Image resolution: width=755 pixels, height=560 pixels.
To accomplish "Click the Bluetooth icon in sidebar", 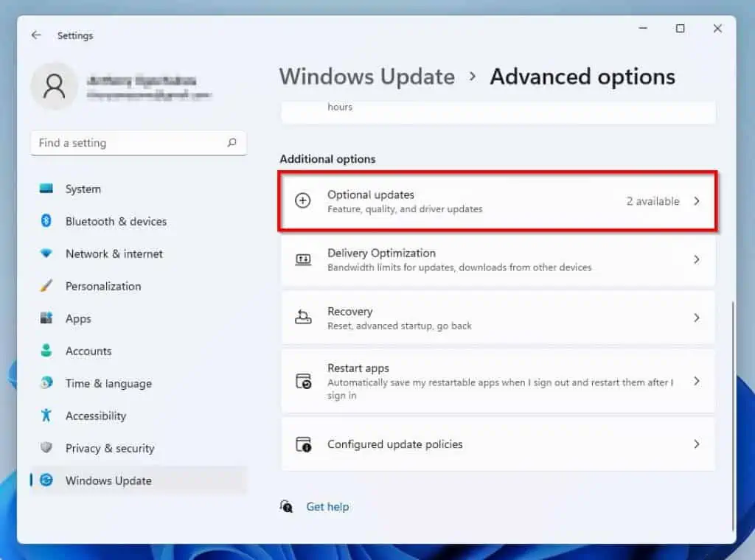I will [46, 221].
